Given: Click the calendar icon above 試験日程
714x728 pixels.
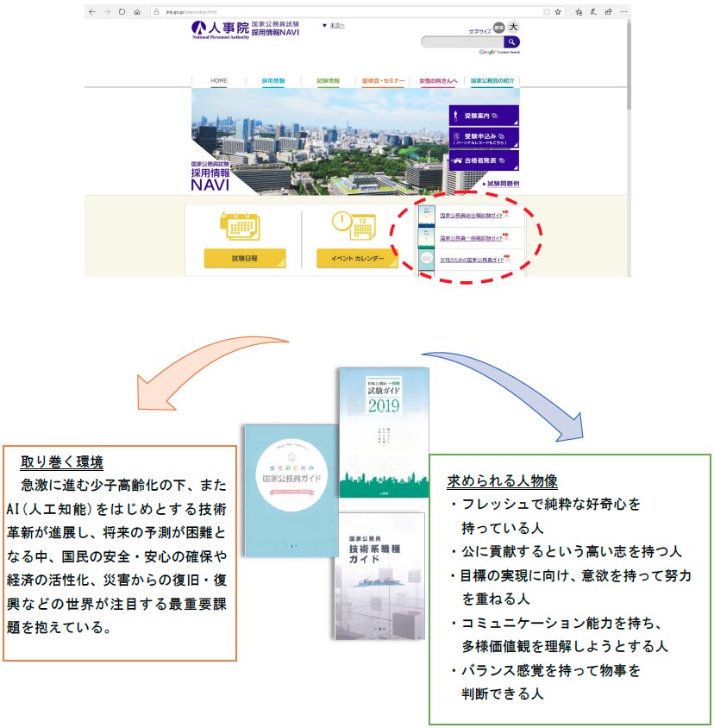Looking at the screenshot, I should [x=241, y=226].
